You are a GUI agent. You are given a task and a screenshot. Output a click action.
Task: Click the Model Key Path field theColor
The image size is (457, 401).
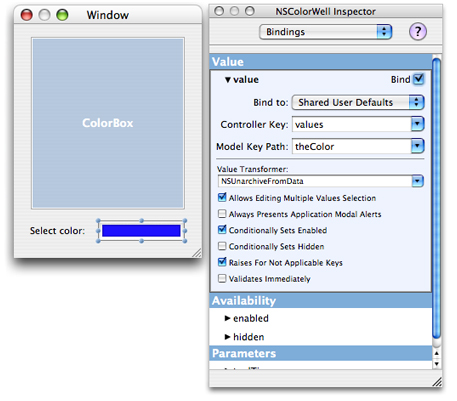tap(352, 146)
